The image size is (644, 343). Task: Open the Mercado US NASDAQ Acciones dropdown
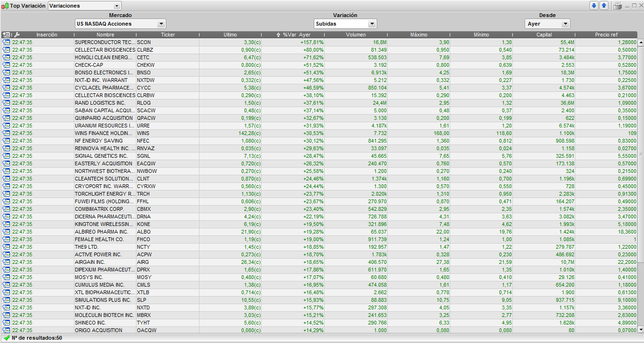[121, 24]
